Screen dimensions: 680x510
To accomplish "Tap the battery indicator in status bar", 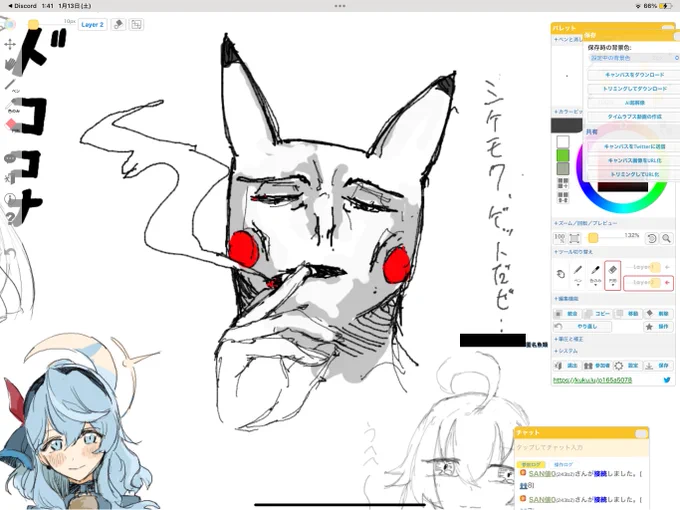I will click(x=665, y=6).
